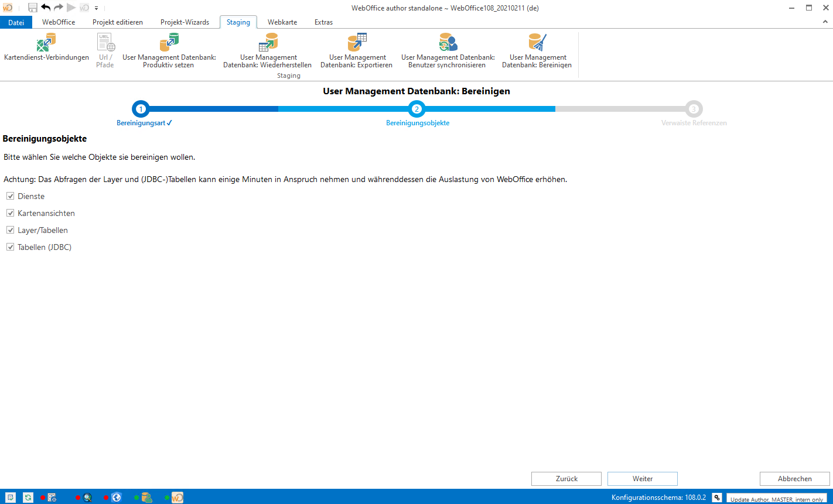
Task: Click the Zurück button
Action: (566, 479)
